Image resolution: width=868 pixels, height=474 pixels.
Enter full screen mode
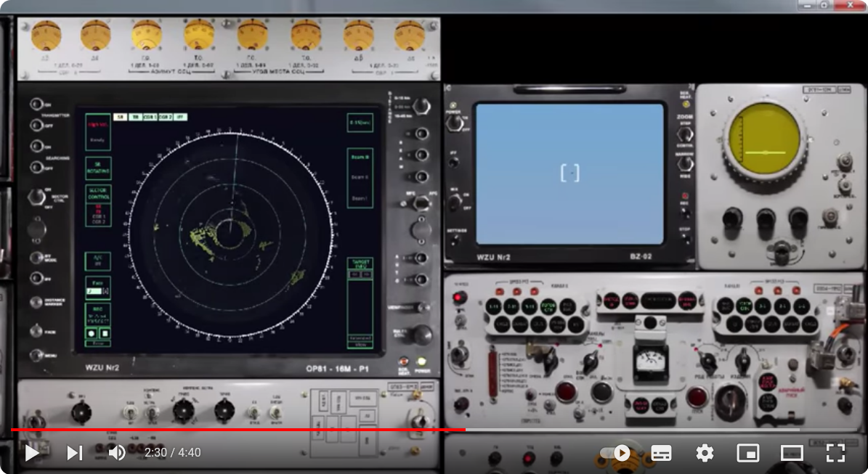(835, 453)
